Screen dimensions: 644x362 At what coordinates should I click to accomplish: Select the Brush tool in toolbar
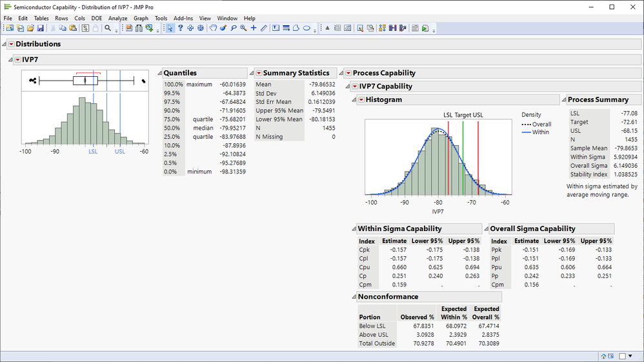(x=223, y=28)
